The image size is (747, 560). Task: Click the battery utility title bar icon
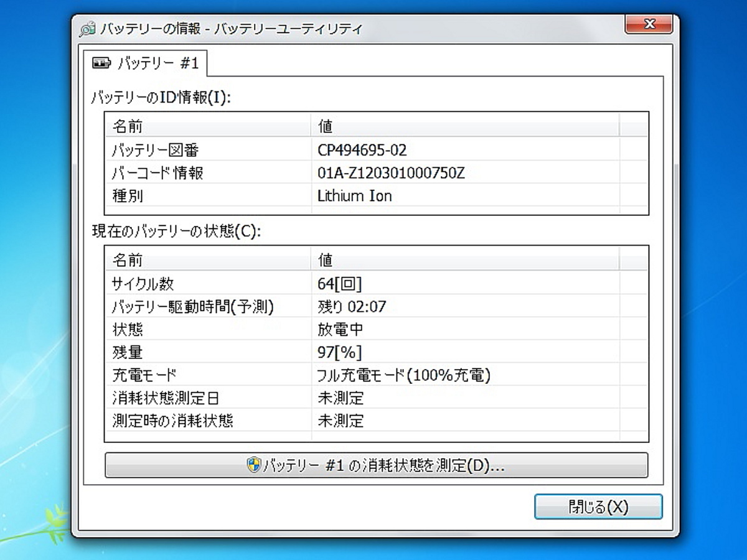[x=88, y=29]
